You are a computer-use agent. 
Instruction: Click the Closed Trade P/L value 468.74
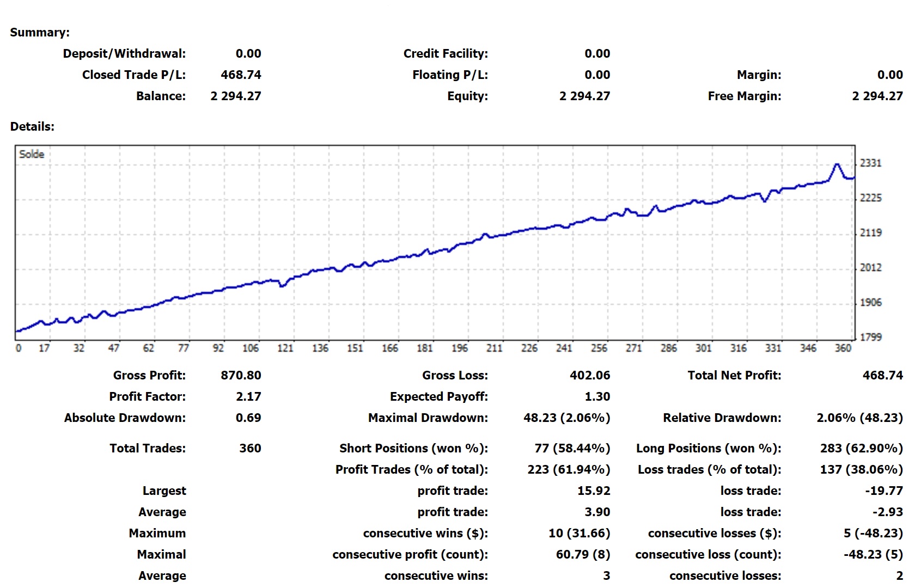click(241, 75)
